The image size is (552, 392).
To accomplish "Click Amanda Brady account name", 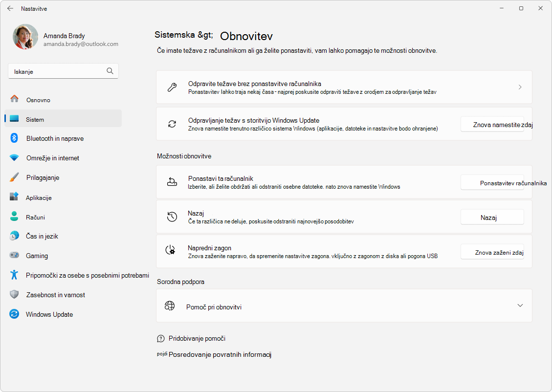I will pos(64,36).
